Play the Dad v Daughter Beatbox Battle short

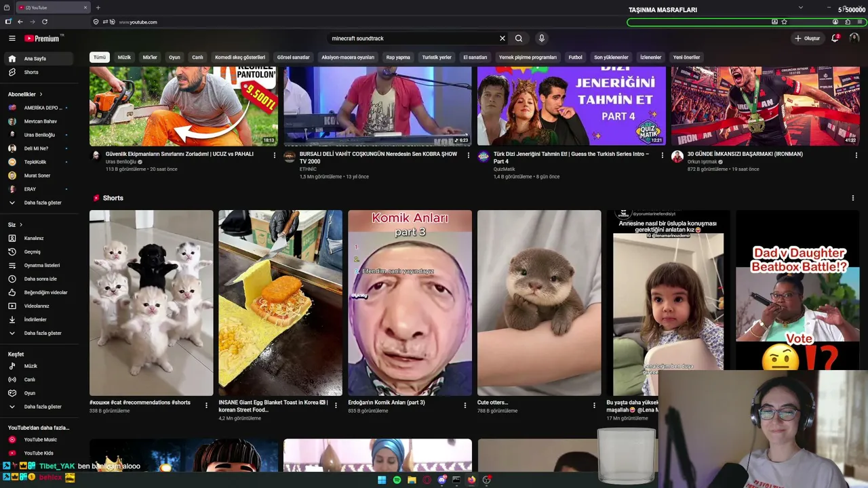797,291
